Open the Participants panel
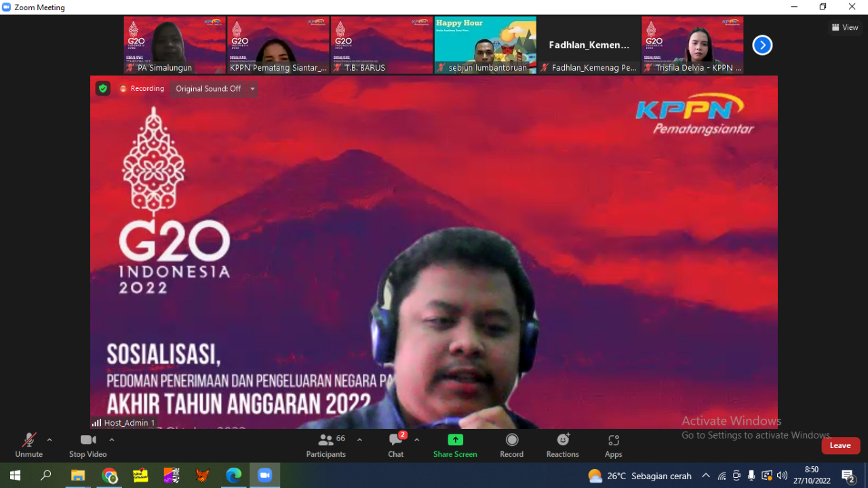The height and width of the screenshot is (488, 868). tap(326, 445)
